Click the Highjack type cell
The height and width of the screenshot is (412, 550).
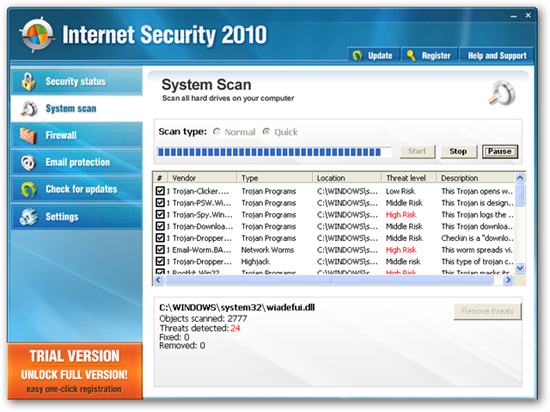[x=255, y=262]
